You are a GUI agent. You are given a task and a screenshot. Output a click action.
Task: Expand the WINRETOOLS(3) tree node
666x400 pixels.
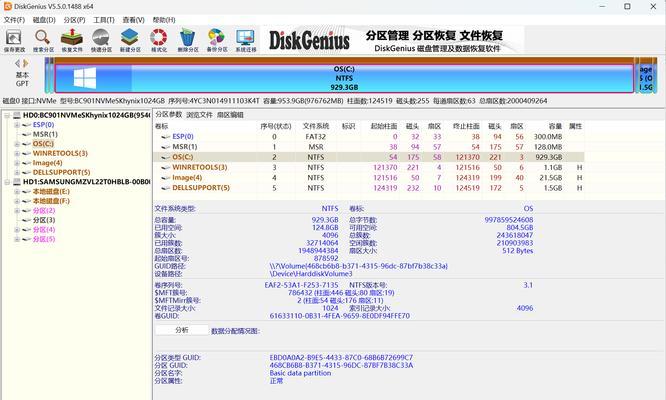[17, 153]
